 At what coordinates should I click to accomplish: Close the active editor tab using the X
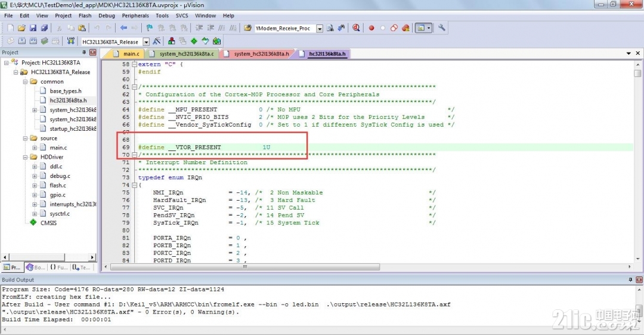(638, 54)
